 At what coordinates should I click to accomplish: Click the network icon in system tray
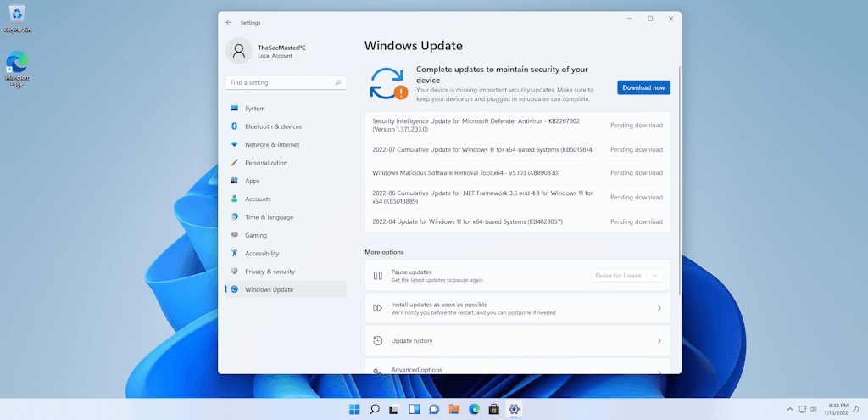802,410
